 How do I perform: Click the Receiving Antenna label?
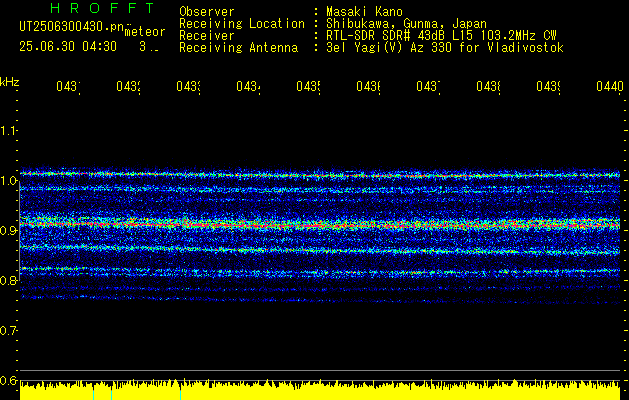pos(238,48)
